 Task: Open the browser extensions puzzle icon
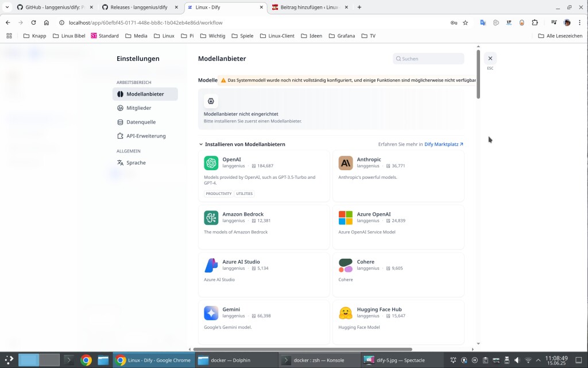[x=535, y=22]
